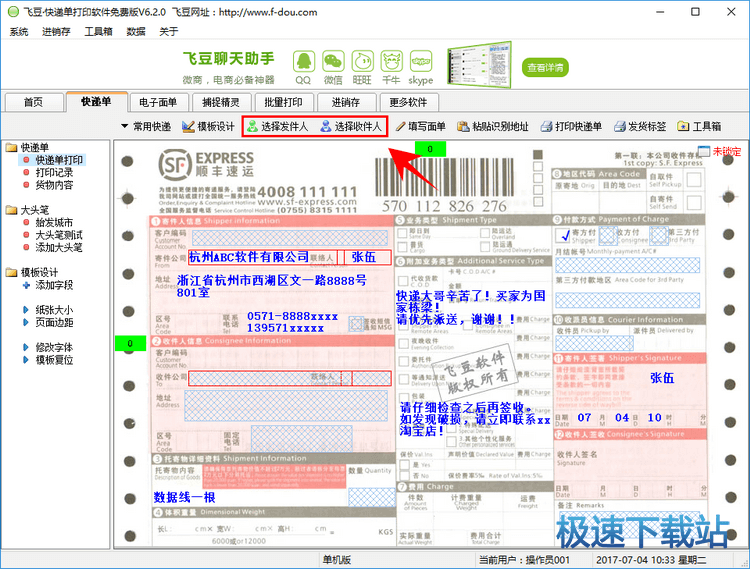Select goods content text 数据线一根
Viewport: 750px width, 569px height.
184,497
